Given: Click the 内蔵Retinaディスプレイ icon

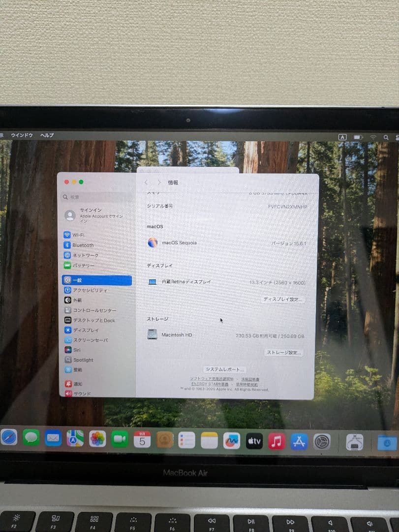Looking at the screenshot, I should [153, 282].
